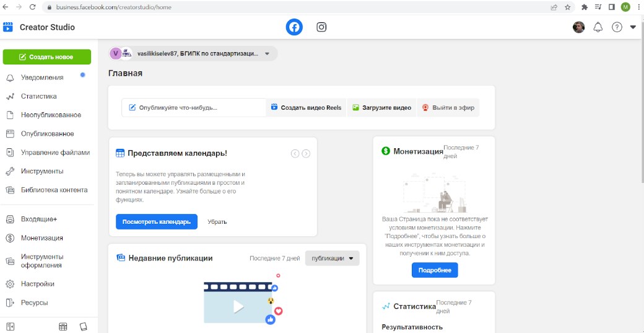Open the notifications bell icon
The height and width of the screenshot is (333, 644).
598,27
